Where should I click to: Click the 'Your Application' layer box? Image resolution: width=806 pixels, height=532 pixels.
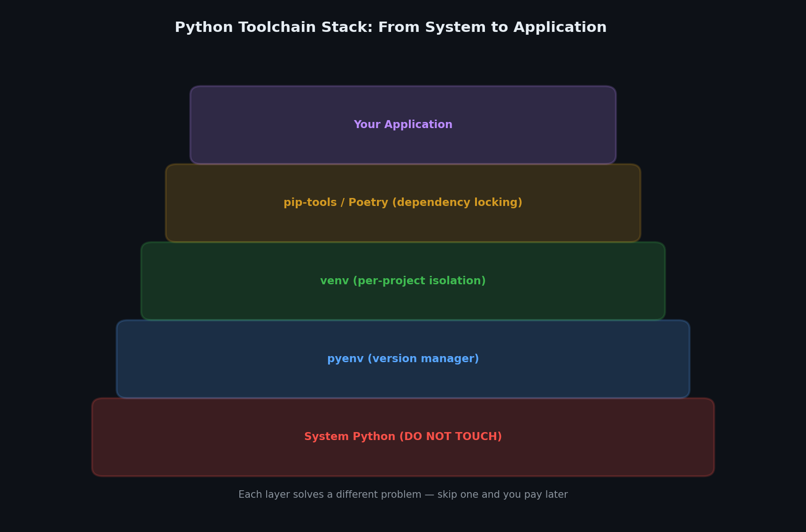[403, 125]
